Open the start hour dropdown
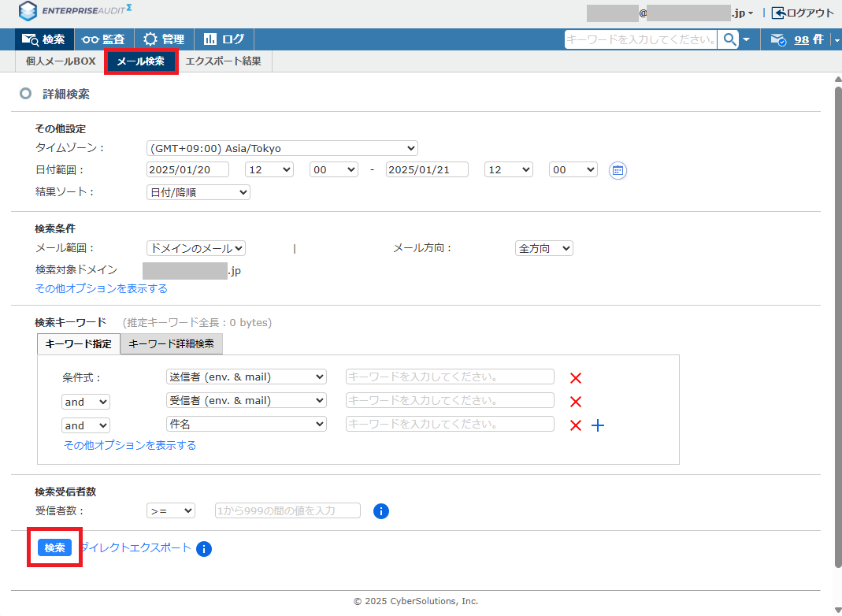This screenshot has height=616, width=842. (x=269, y=169)
